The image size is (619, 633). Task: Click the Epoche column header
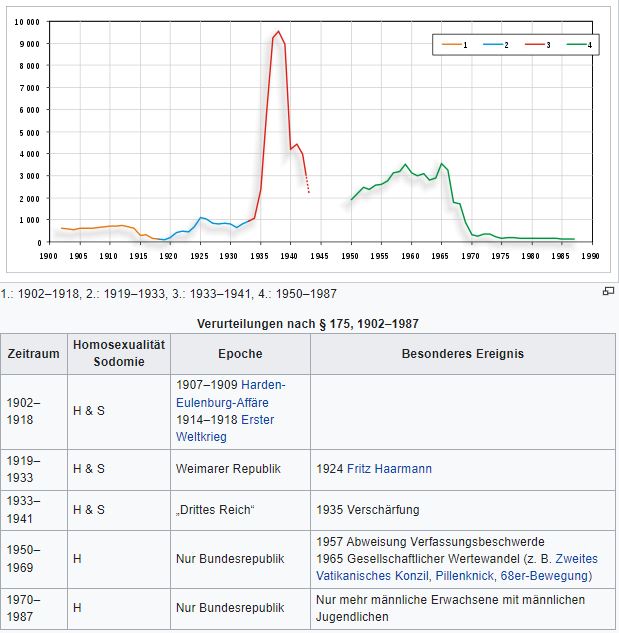(x=239, y=354)
